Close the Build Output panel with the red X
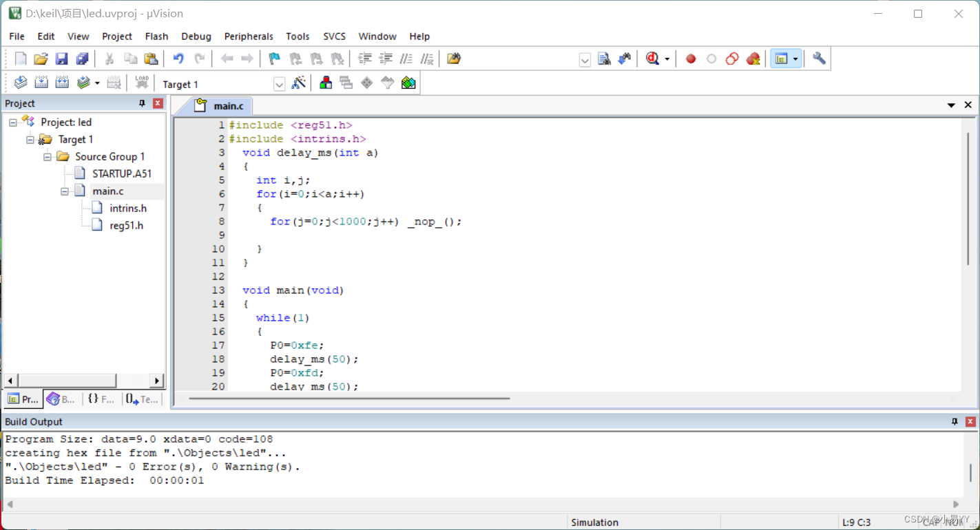980x530 pixels. (x=970, y=421)
